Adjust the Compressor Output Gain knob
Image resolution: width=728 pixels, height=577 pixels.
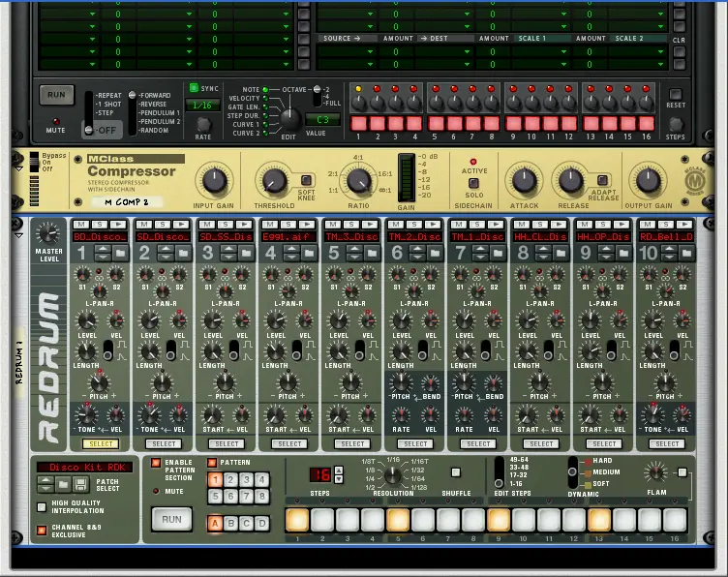click(x=649, y=181)
